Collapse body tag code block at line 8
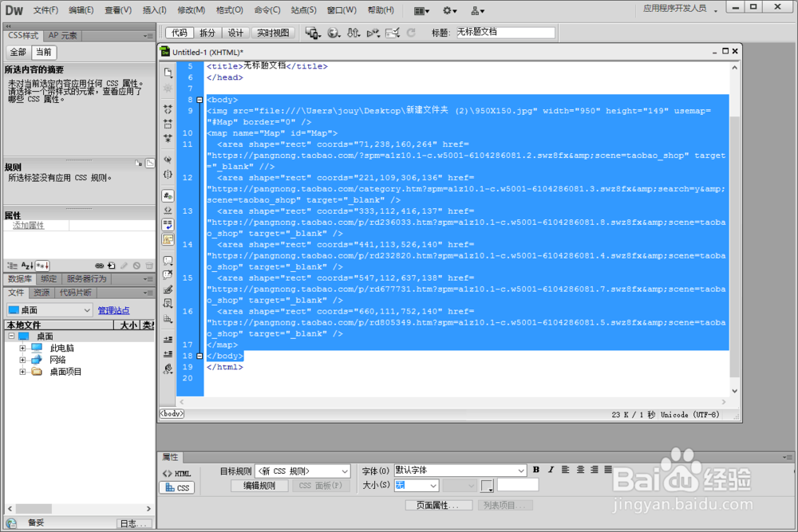Viewport: 798px width, 532px height. coord(199,100)
